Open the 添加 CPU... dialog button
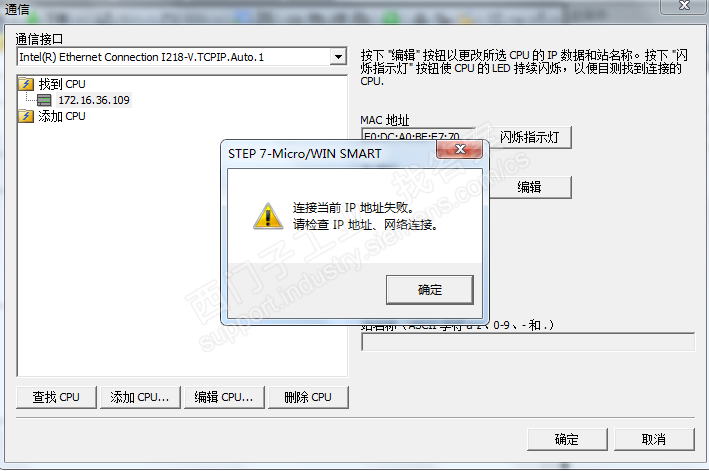The image size is (709, 471). pos(140,397)
